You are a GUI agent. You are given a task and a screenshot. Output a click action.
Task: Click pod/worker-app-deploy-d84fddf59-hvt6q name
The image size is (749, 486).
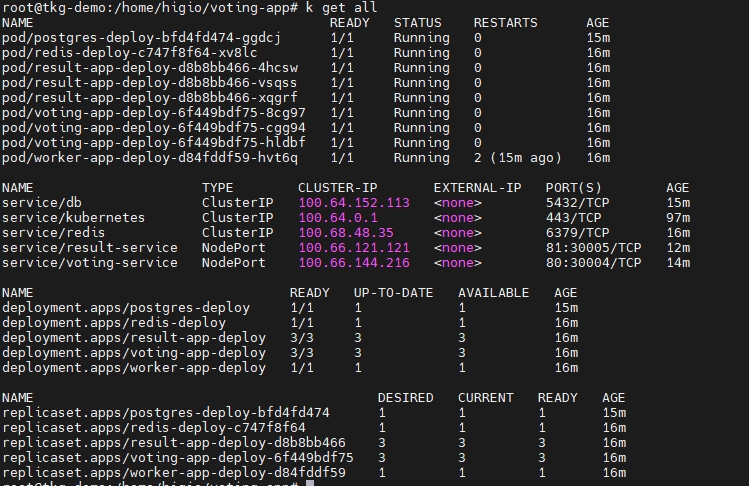click(149, 157)
